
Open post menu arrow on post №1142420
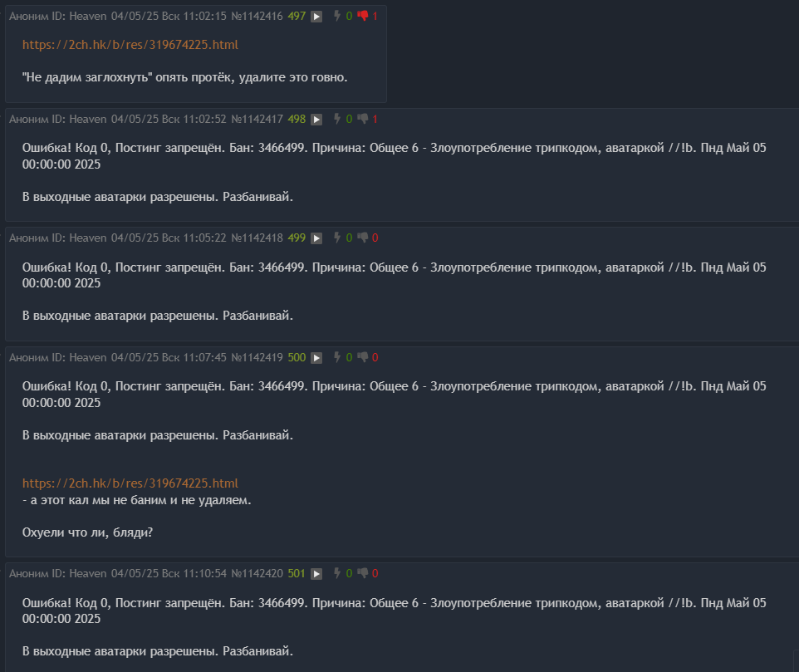pyautogui.click(x=316, y=574)
